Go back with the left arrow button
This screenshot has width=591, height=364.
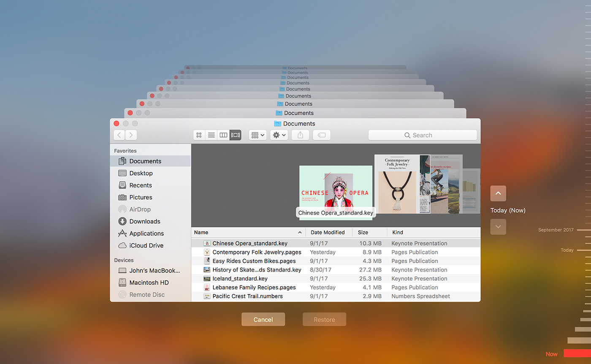tap(119, 135)
